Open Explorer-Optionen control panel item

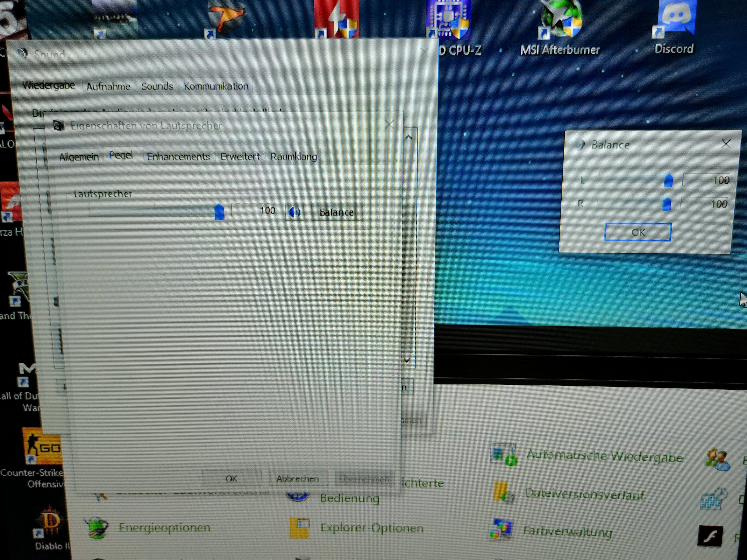tap(372, 528)
